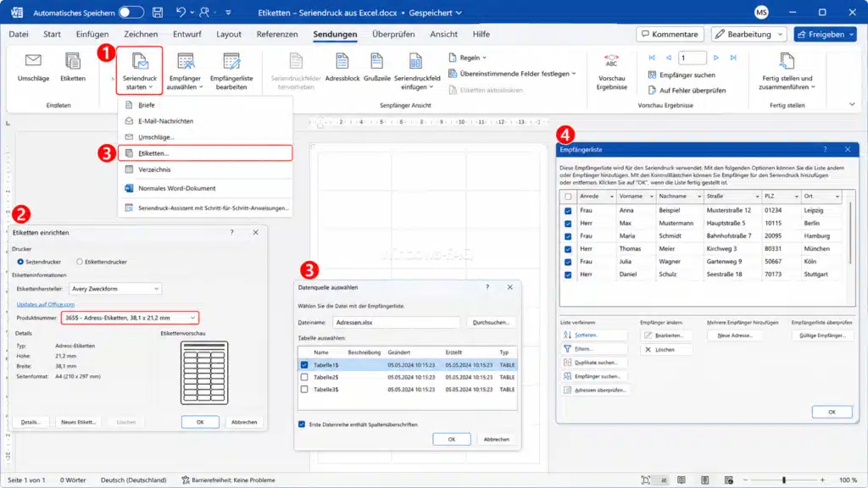The height and width of the screenshot is (488, 868).
Task: Select Etikettendrucker radio button
Action: click(x=80, y=262)
